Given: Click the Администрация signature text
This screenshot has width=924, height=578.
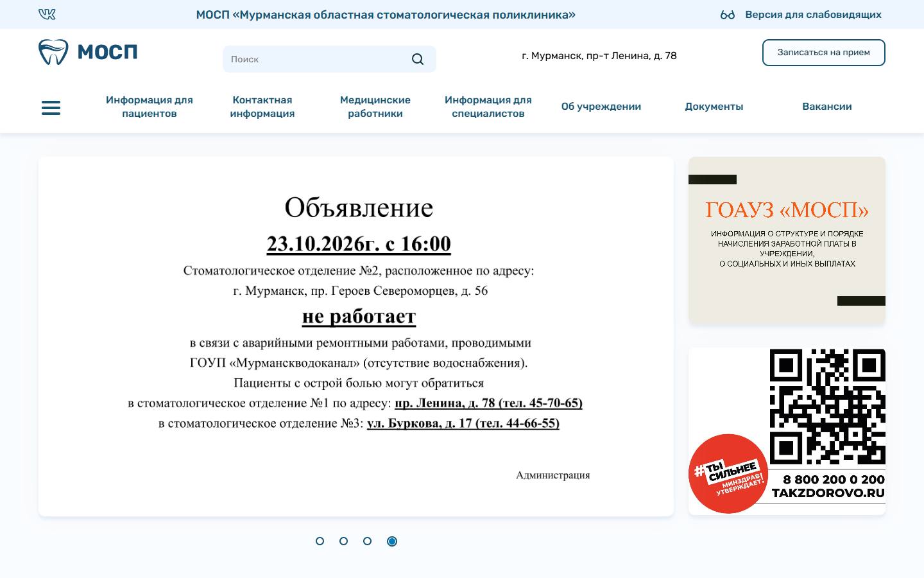Looking at the screenshot, I should click(x=553, y=475).
